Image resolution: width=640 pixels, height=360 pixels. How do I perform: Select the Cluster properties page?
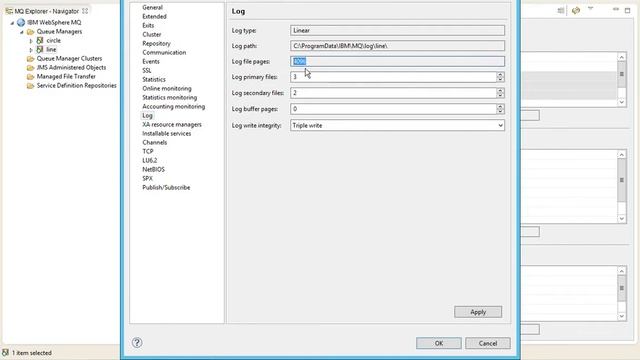[151, 34]
